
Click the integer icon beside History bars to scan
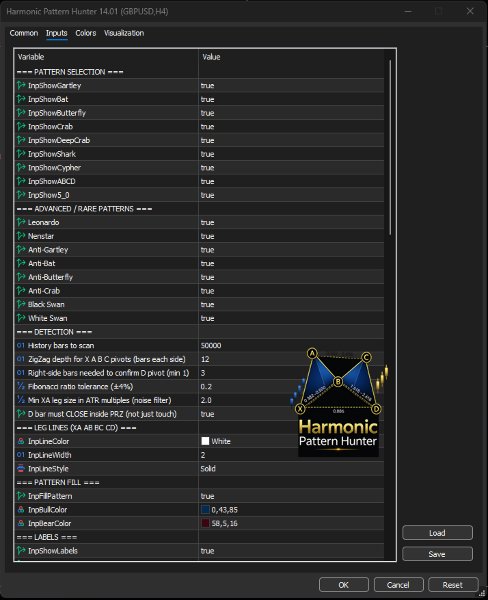click(21, 346)
